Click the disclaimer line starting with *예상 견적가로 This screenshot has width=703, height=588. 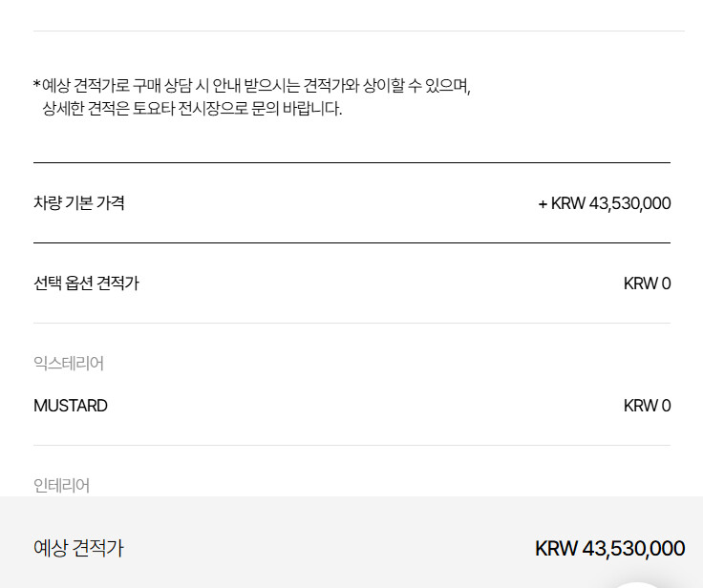(x=252, y=86)
